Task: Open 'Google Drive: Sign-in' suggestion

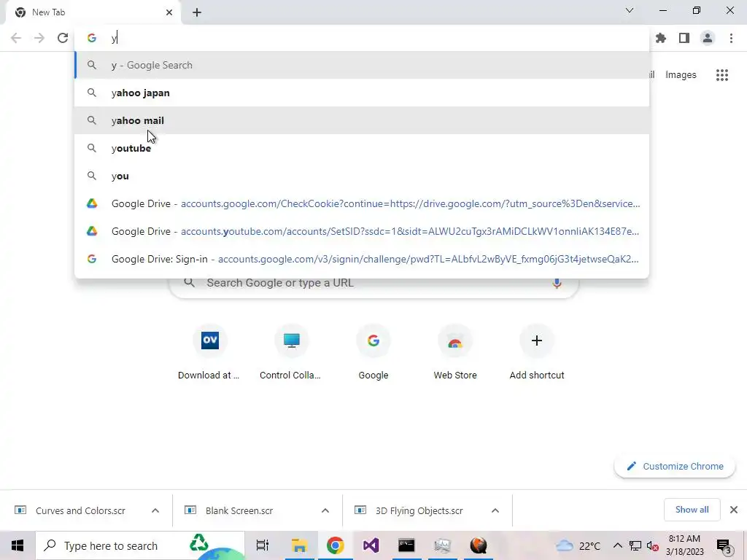Action: tap(362, 259)
